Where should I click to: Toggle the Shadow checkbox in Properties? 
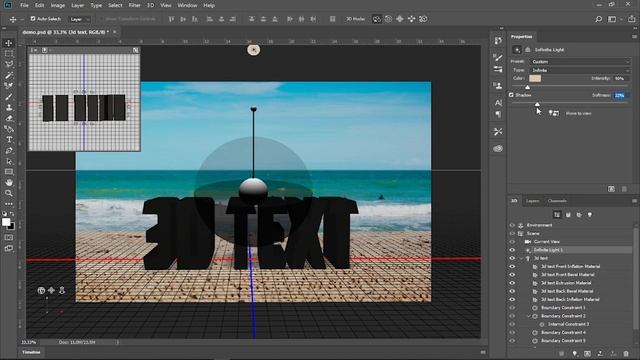pyautogui.click(x=511, y=95)
